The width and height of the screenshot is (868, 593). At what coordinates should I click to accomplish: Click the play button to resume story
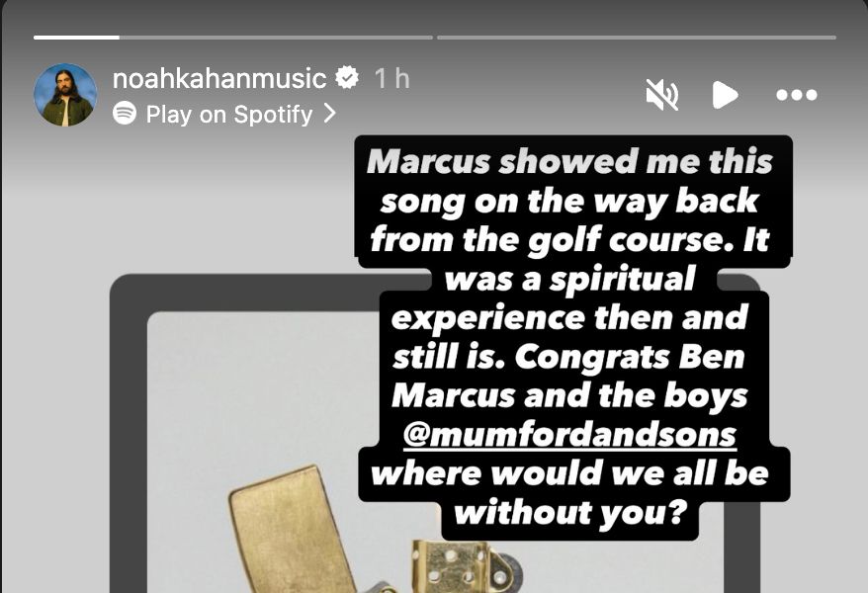(x=725, y=95)
